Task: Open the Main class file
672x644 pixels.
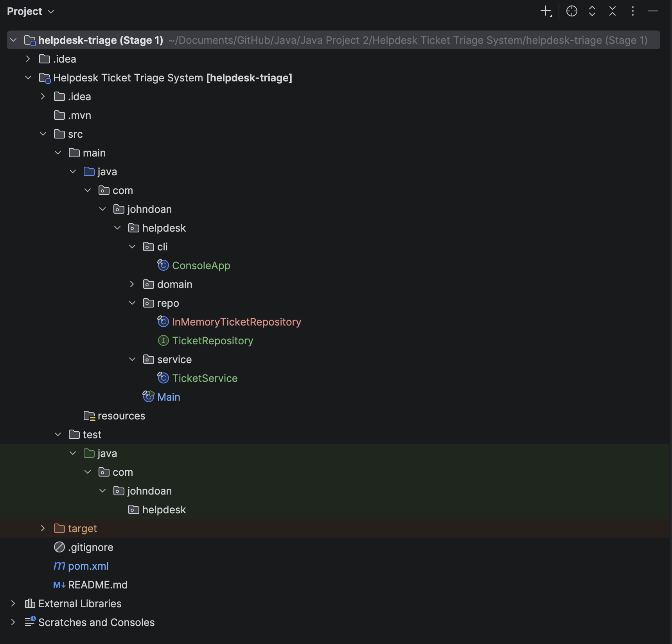Action: click(168, 397)
